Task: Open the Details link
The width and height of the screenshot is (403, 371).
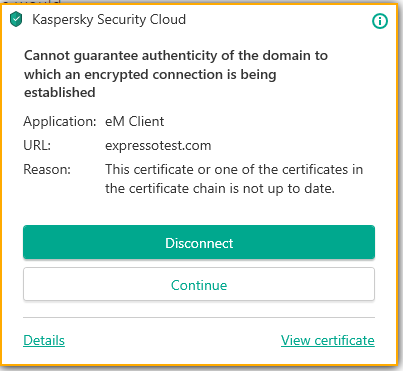Action: click(x=44, y=340)
